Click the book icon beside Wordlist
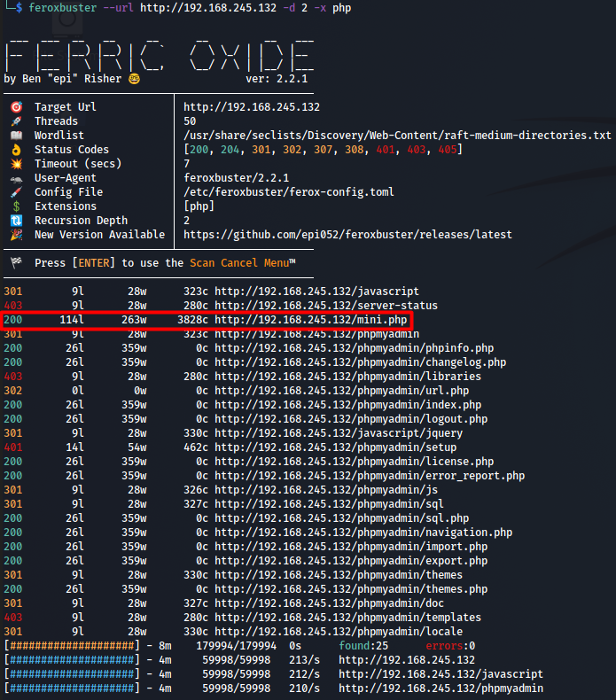The image size is (616, 700). [x=16, y=136]
